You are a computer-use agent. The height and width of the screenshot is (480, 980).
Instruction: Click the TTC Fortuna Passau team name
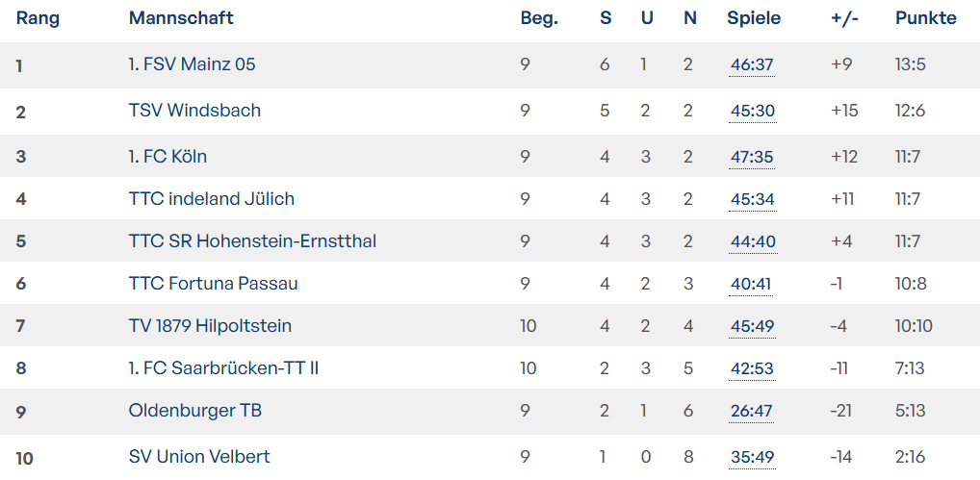click(x=214, y=284)
